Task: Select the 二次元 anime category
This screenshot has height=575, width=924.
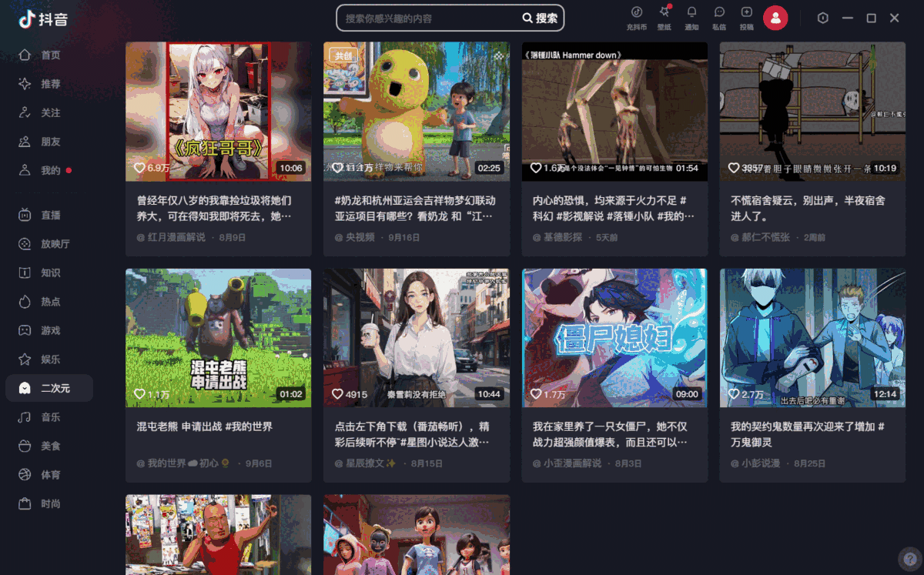Action: 49,388
